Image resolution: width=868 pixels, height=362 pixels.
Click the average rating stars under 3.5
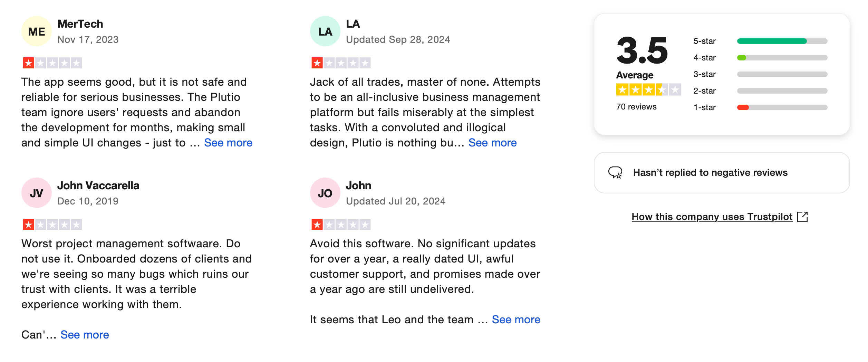pyautogui.click(x=648, y=90)
